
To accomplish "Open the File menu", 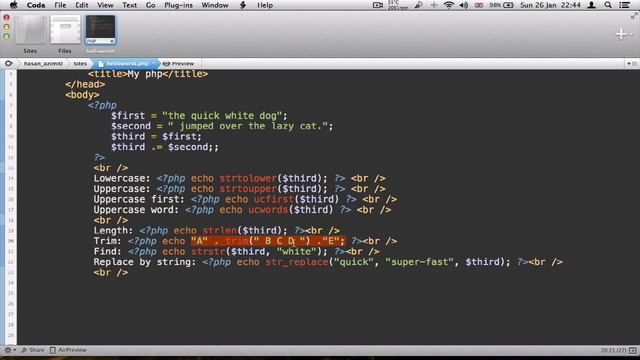I will click(x=60, y=5).
